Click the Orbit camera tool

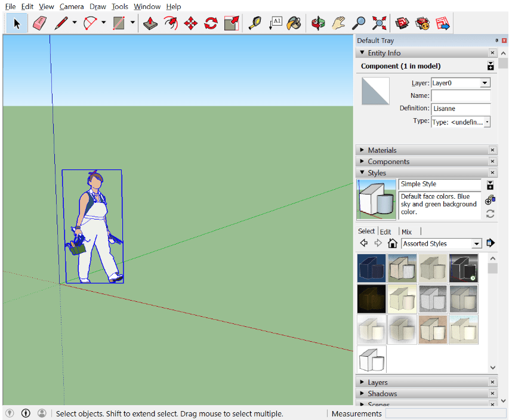[318, 23]
